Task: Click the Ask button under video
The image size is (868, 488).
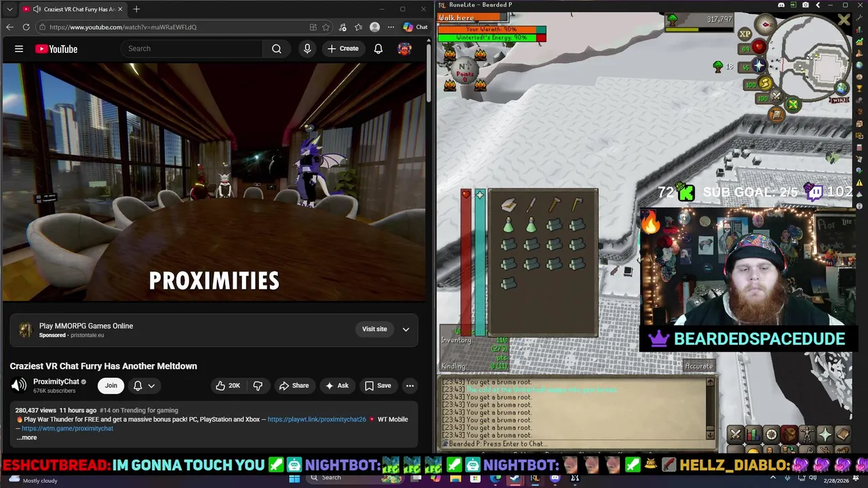Action: [337, 386]
